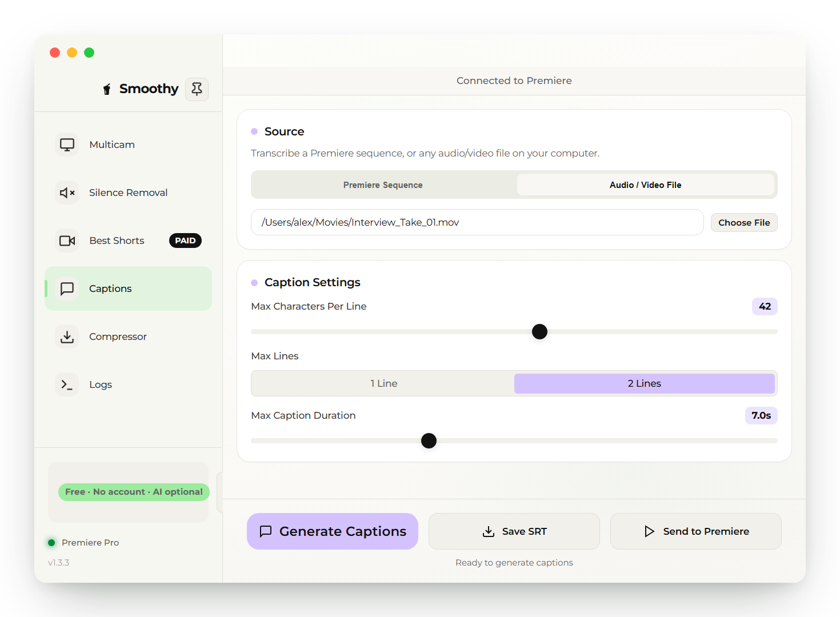Click the Captions speech bubble icon
840x617 pixels.
(x=67, y=289)
